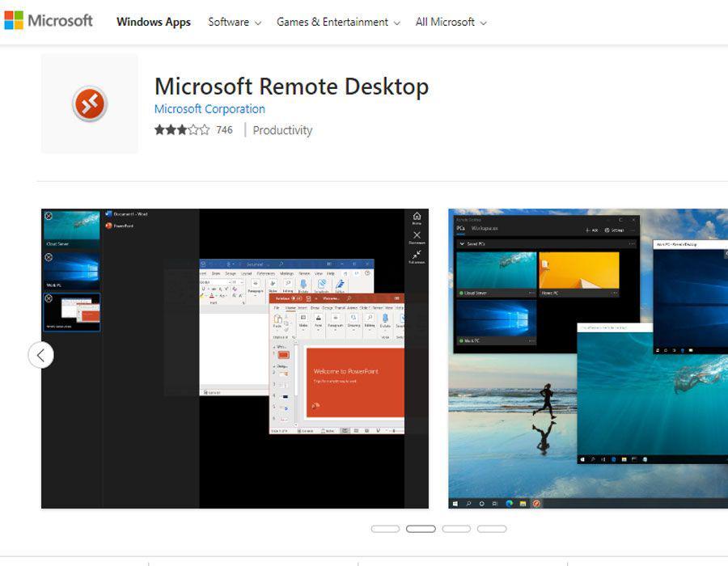Open the Productivity category link
This screenshot has width=728, height=566.
point(282,130)
